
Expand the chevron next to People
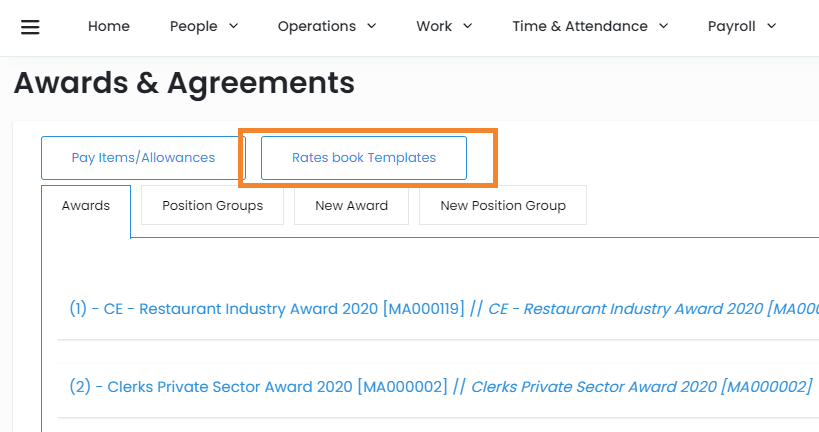tap(233, 27)
